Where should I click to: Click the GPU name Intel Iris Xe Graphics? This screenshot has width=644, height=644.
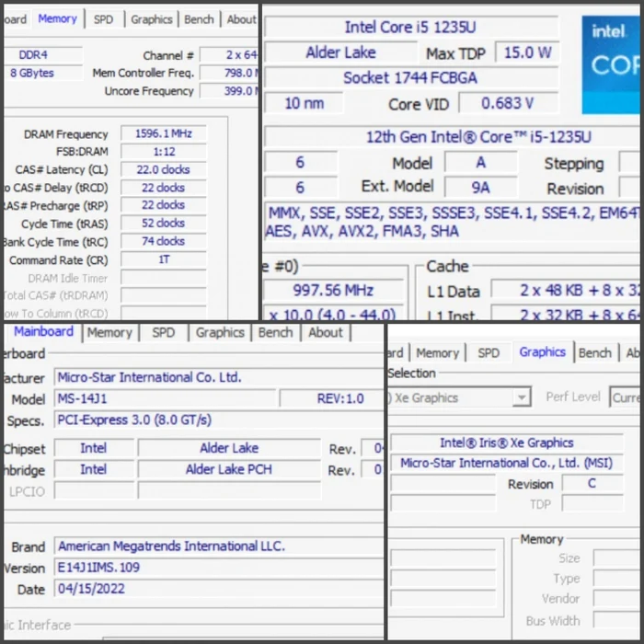(x=506, y=443)
